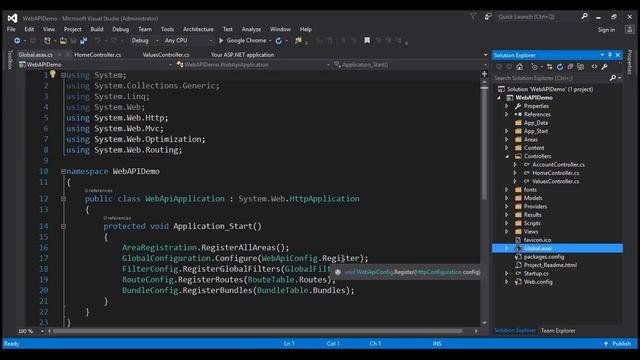Click the Open File toolbar icon
This screenshot has width=640, height=360.
coord(63,40)
